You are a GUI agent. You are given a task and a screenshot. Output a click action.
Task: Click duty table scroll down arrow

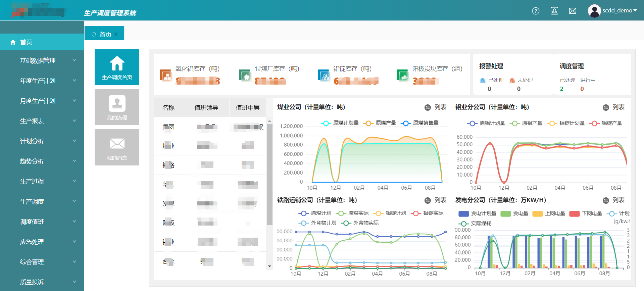pos(269,267)
